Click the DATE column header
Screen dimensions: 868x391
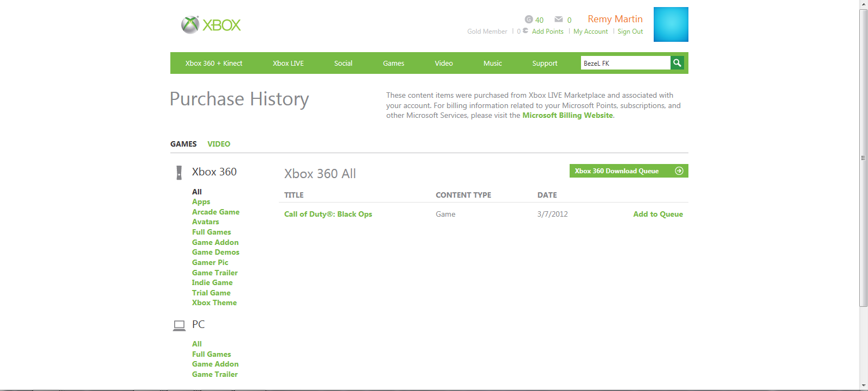[547, 195]
